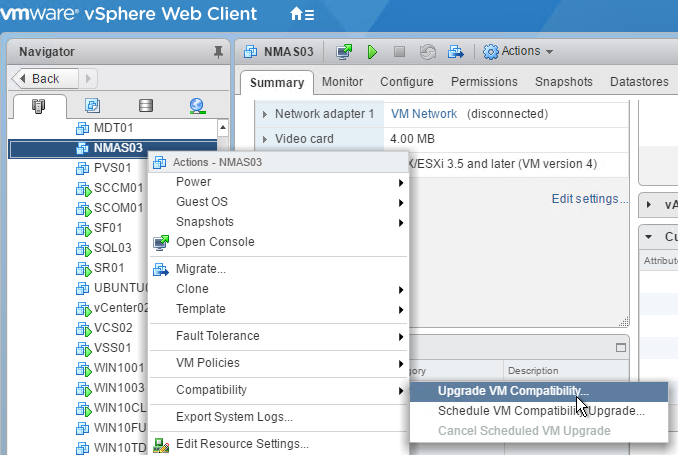
Task: Select Hosts and Clusters inventory tab
Action: pos(38,106)
